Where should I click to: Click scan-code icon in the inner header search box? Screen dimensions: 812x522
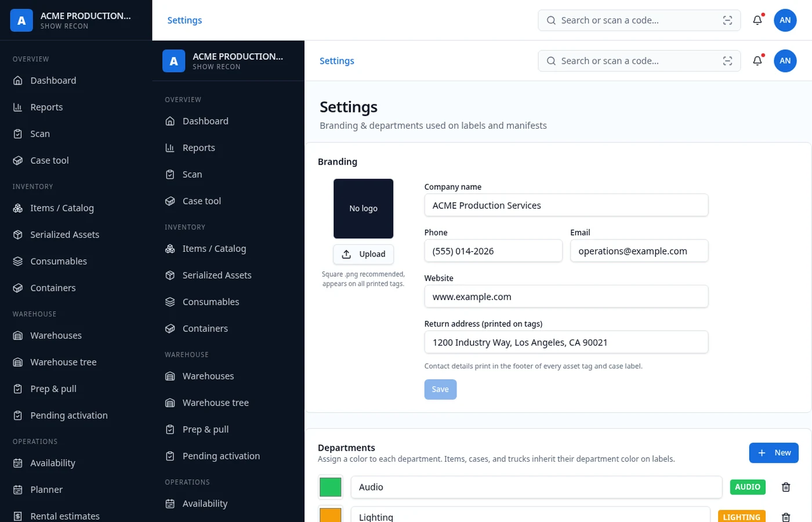click(x=727, y=61)
